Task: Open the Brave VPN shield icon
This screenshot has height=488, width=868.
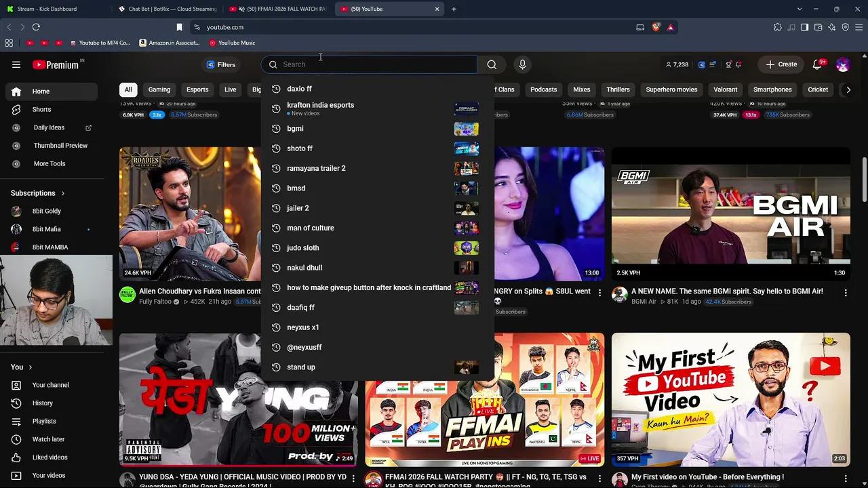Action: (845, 27)
